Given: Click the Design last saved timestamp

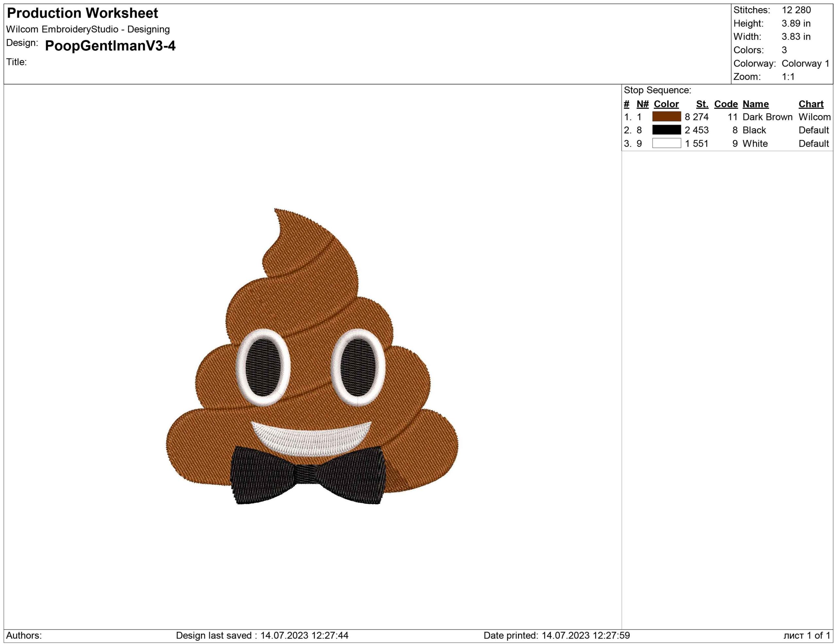Looking at the screenshot, I should [x=262, y=635].
